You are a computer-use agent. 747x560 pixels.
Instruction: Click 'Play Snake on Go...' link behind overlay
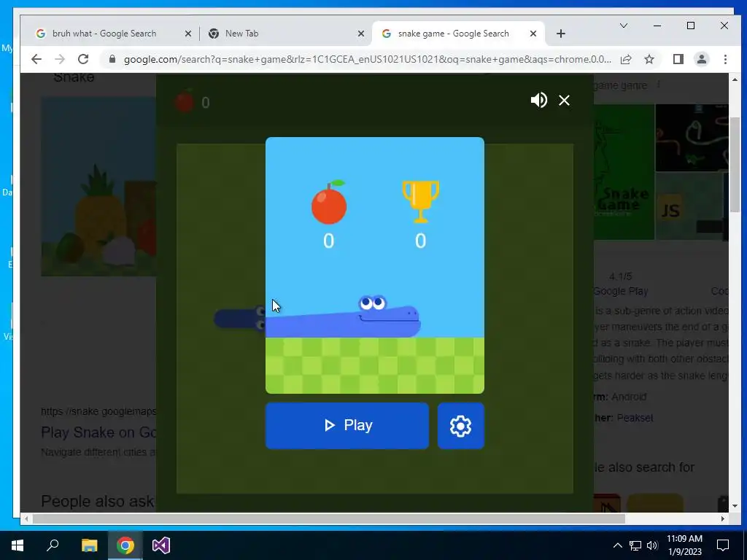pos(98,432)
